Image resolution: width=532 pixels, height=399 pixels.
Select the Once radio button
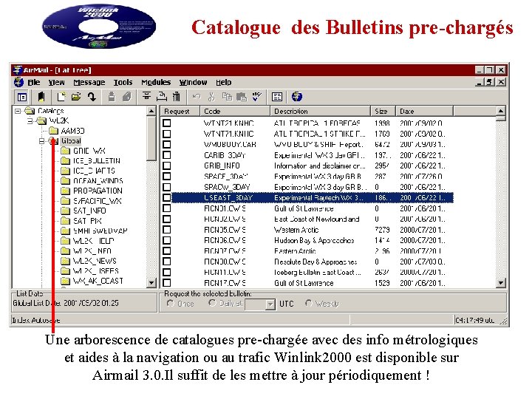coord(171,304)
